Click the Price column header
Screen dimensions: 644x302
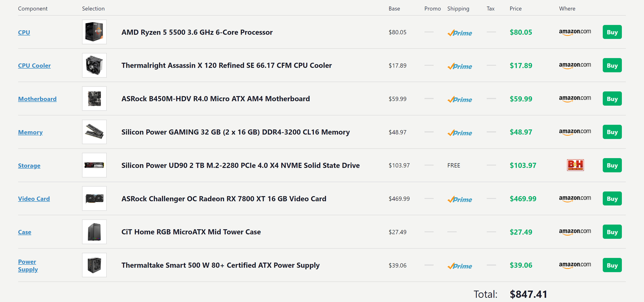tap(515, 8)
